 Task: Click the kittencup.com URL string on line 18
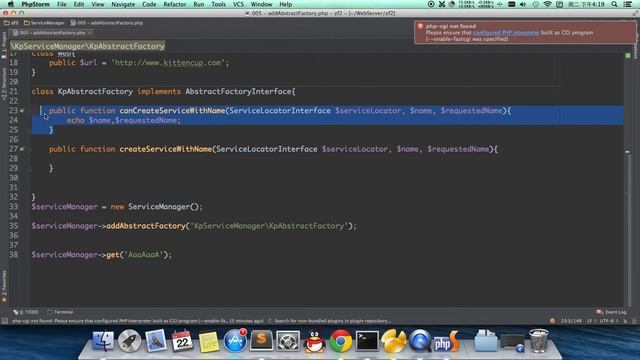[168, 63]
